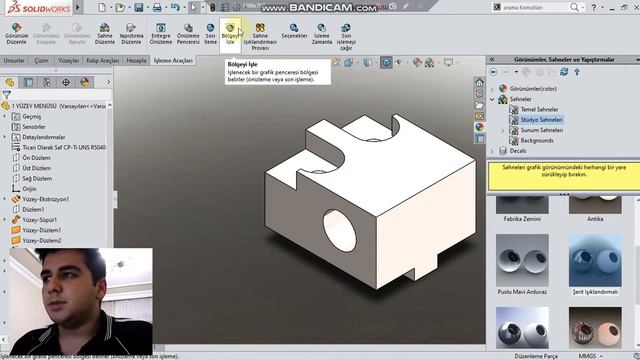This screenshot has height=360, width=640.
Task: Click Son işlemeyi çağır recall render
Action: click(x=346, y=36)
